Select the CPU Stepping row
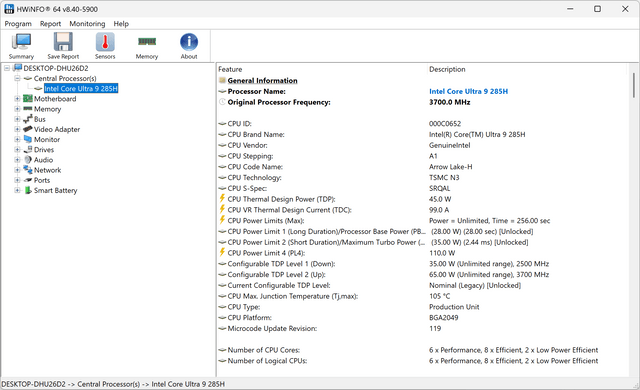The image size is (640, 390). pyautogui.click(x=422, y=156)
